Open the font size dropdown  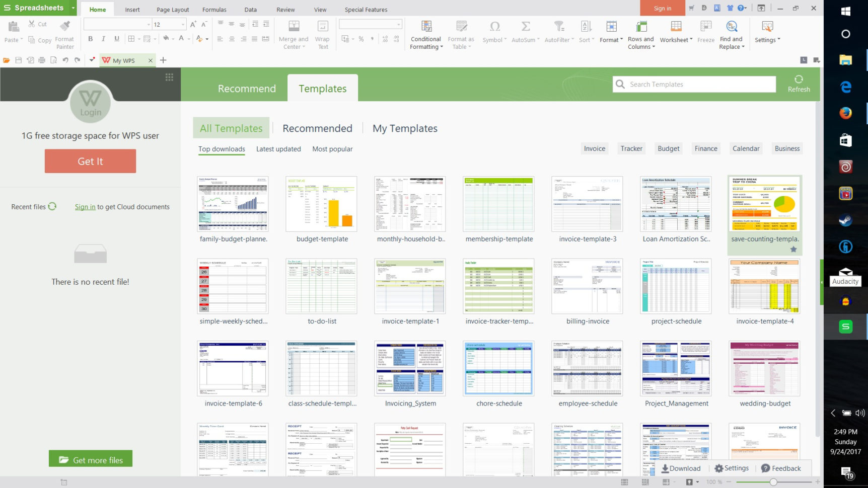[x=182, y=24]
